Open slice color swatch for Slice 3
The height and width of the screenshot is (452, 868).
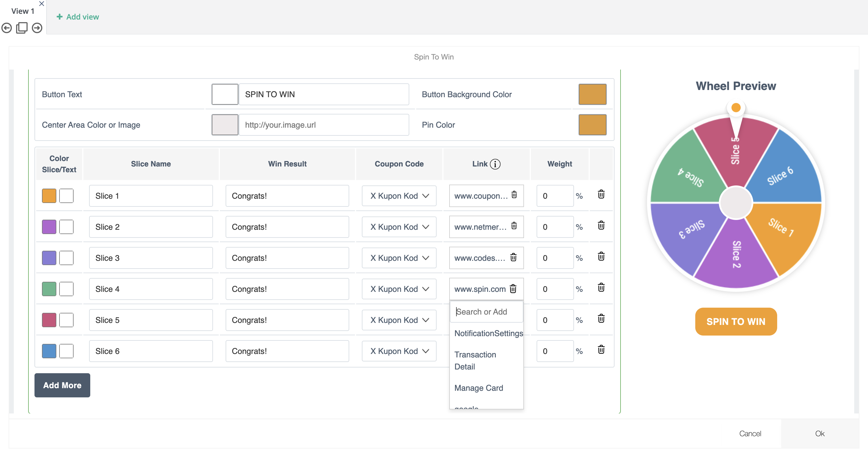click(49, 258)
